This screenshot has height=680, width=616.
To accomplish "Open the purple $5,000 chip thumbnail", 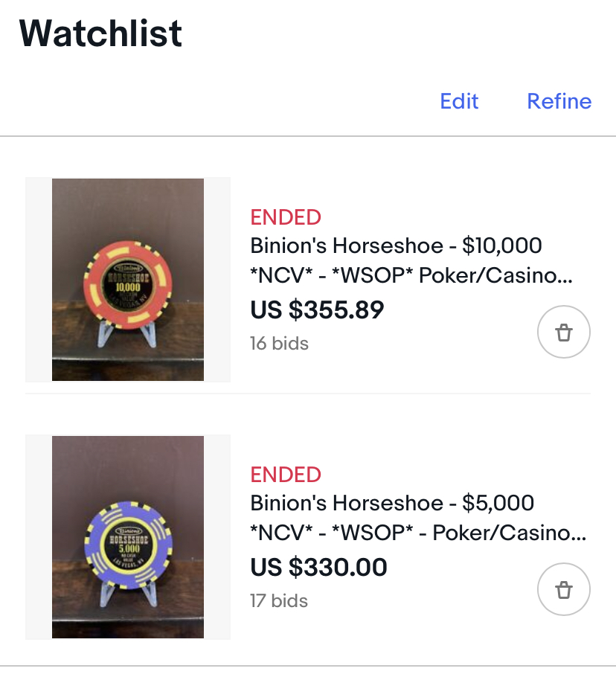I will click(128, 537).
